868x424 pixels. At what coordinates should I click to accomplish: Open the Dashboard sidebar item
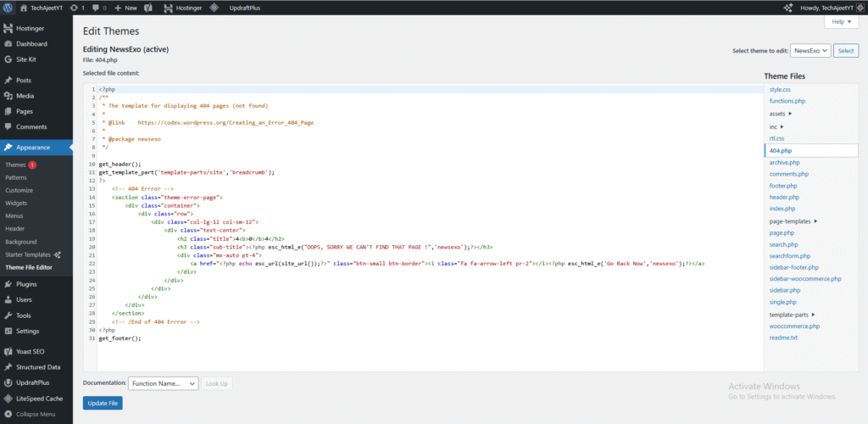tap(31, 43)
